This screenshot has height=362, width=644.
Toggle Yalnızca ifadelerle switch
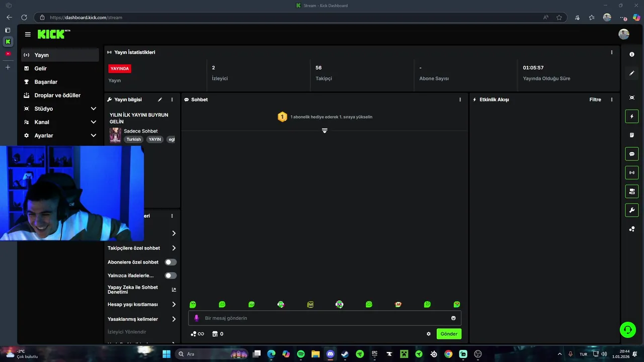click(171, 276)
